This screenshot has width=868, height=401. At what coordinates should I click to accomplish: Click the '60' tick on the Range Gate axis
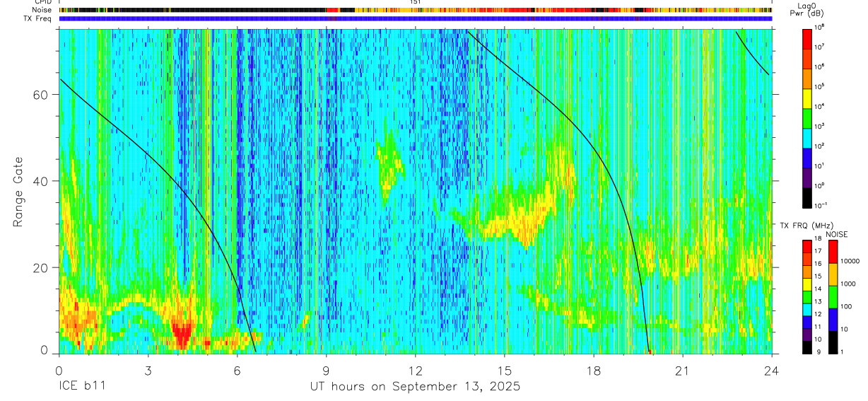pos(42,95)
